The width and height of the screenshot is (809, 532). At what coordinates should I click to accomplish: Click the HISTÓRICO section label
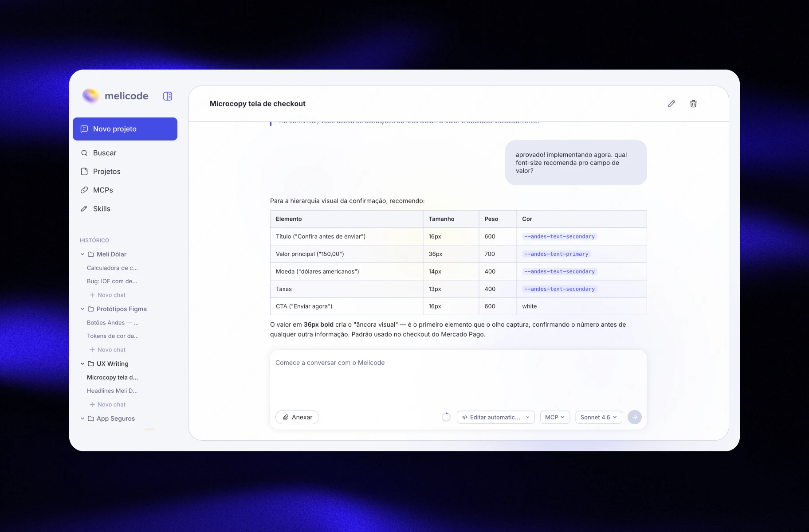94,240
